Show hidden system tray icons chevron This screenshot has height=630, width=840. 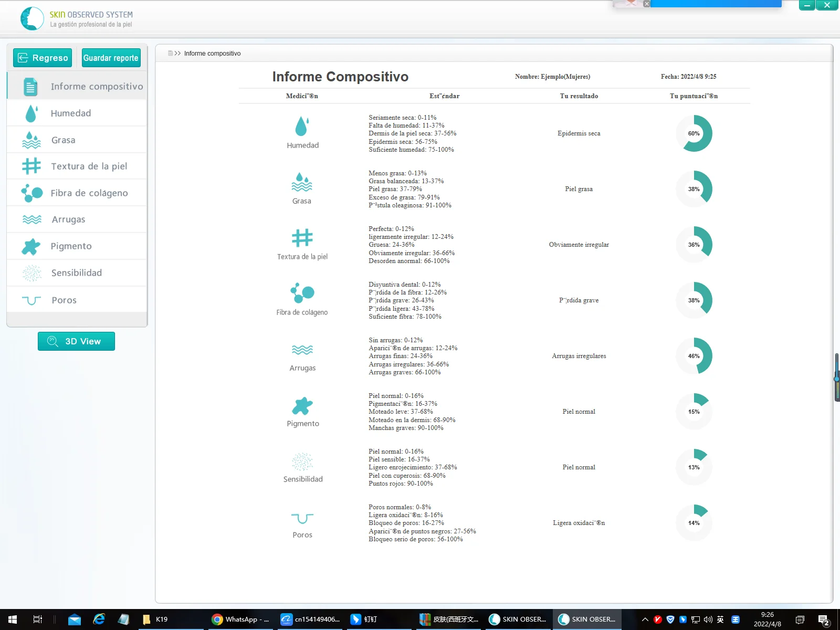pos(645,619)
